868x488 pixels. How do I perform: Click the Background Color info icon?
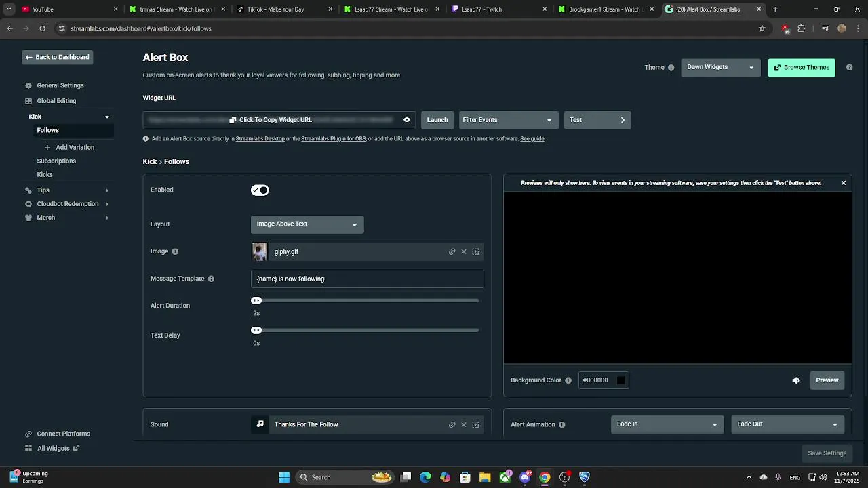[x=568, y=380]
